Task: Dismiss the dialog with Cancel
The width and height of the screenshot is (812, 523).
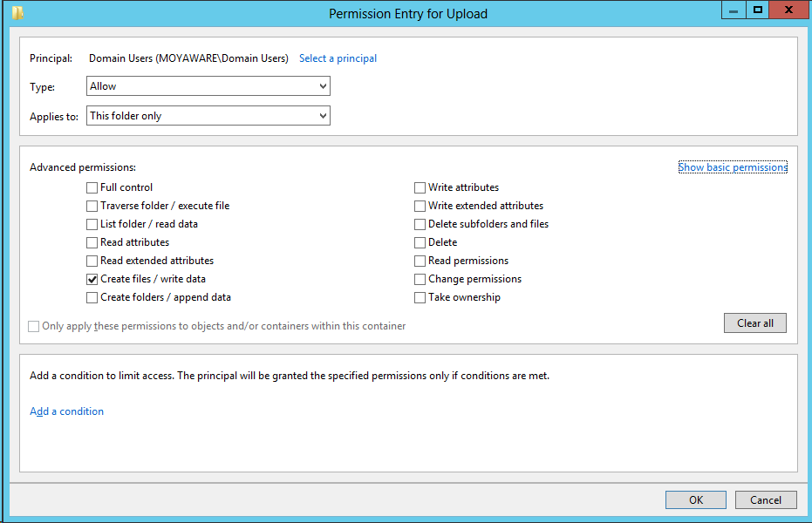Action: pyautogui.click(x=765, y=499)
